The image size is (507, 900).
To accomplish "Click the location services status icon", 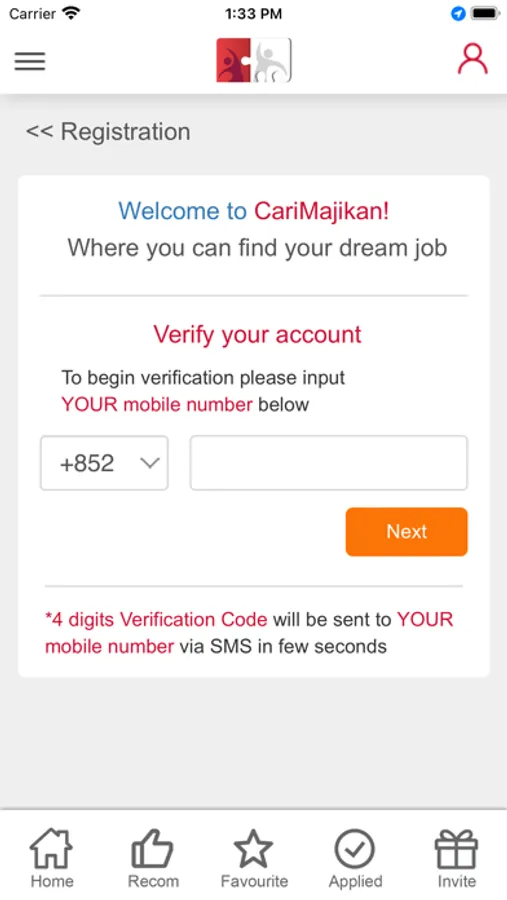I will pyautogui.click(x=458, y=13).
